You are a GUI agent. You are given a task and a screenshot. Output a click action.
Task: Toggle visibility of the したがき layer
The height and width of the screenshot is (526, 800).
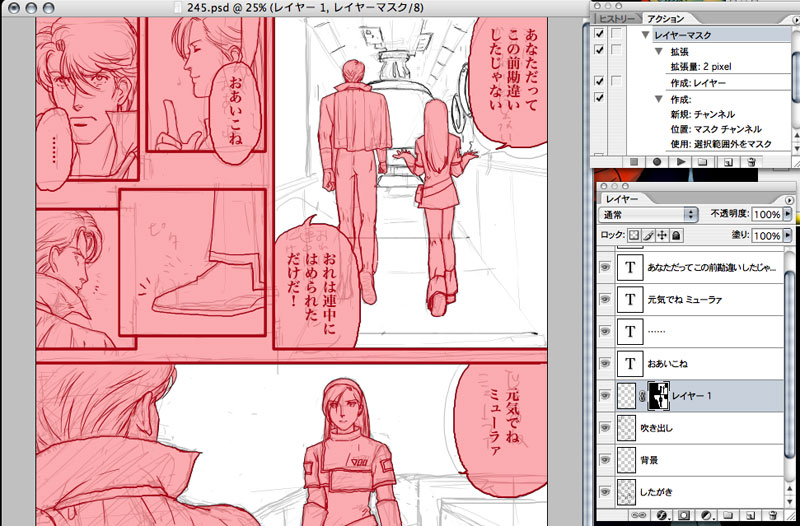coord(603,492)
